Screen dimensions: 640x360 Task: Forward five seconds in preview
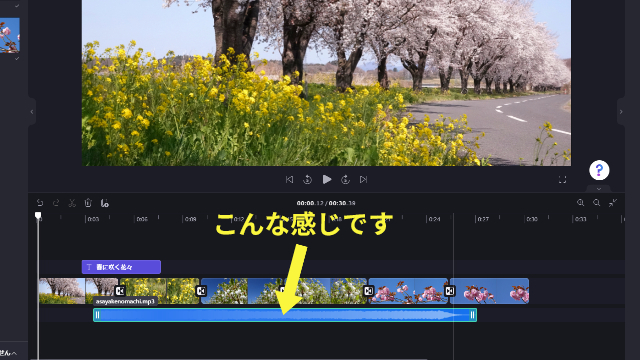pyautogui.click(x=345, y=180)
